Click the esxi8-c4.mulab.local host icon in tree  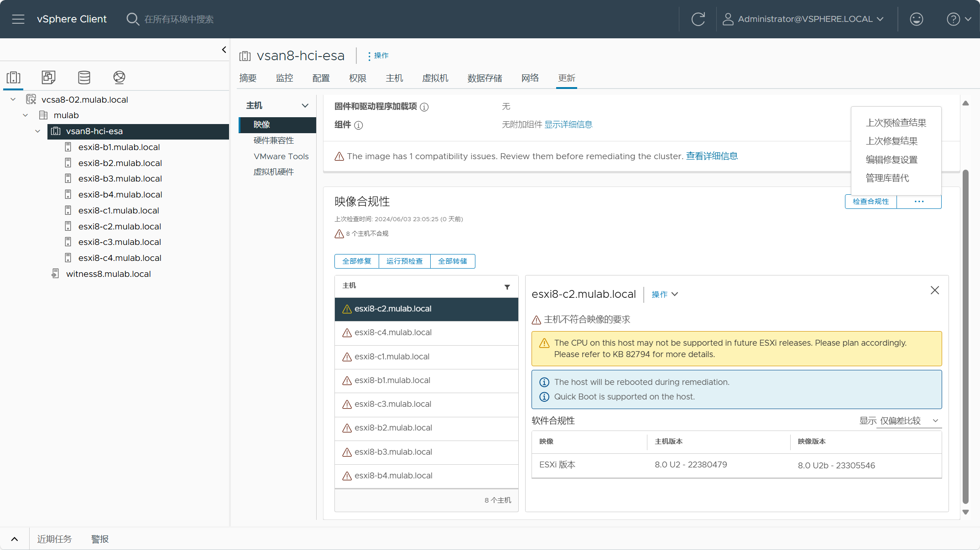[68, 258]
